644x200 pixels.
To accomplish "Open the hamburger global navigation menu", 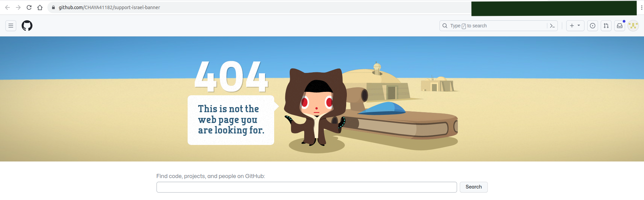I will (x=11, y=26).
